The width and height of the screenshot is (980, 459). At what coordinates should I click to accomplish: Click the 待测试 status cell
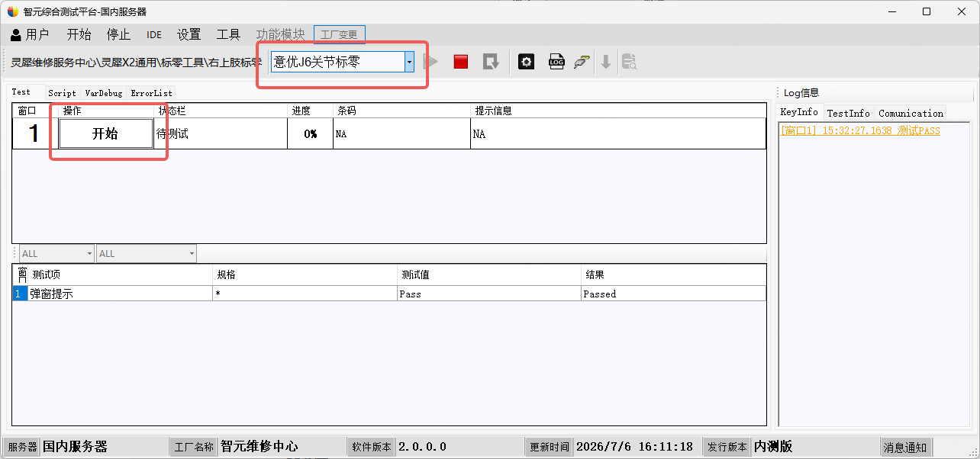coord(221,134)
